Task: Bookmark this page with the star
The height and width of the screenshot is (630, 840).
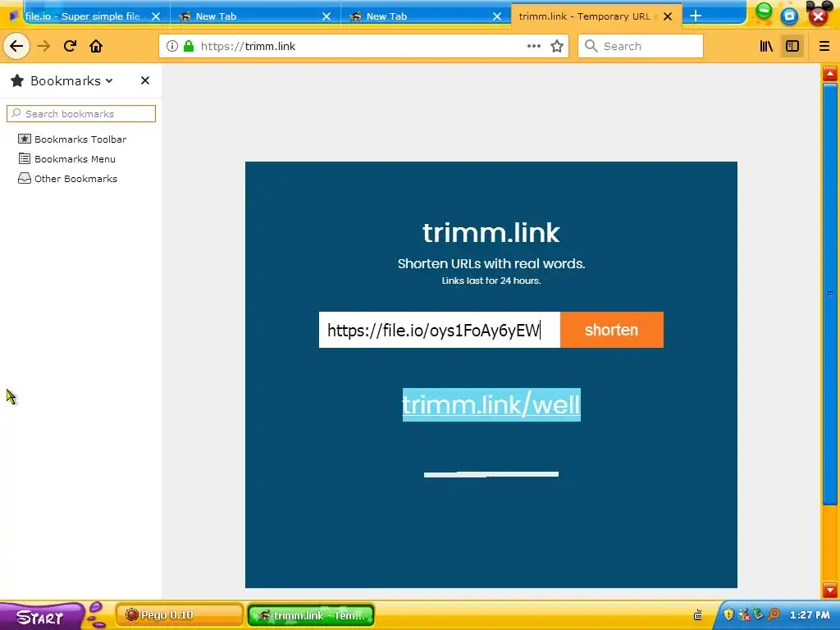Action: 557,46
